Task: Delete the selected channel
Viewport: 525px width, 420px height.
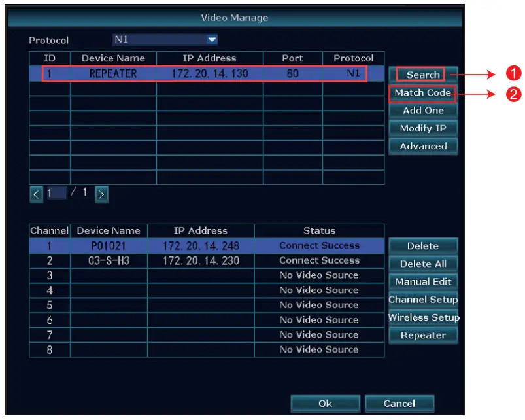Action: pyautogui.click(x=423, y=246)
